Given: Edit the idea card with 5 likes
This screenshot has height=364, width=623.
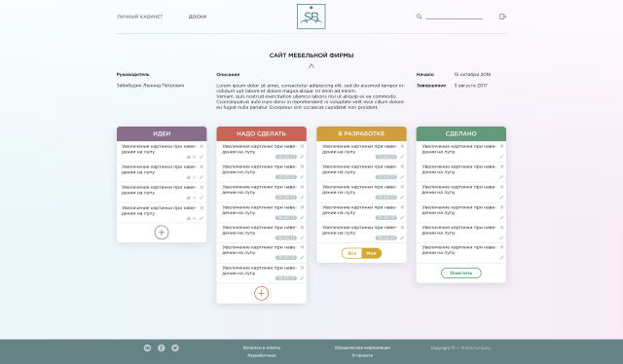Looking at the screenshot, I should coord(202,177).
